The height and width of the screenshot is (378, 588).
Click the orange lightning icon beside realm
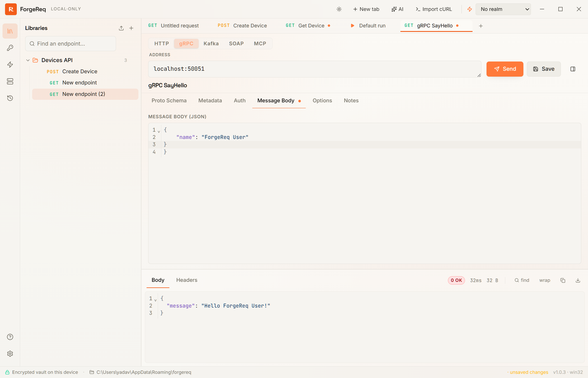[x=470, y=9]
